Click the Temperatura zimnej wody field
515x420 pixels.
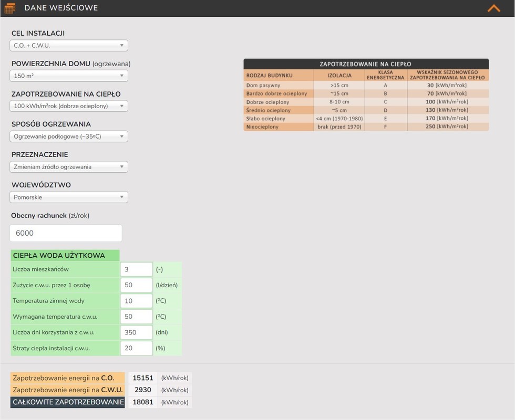136,301
